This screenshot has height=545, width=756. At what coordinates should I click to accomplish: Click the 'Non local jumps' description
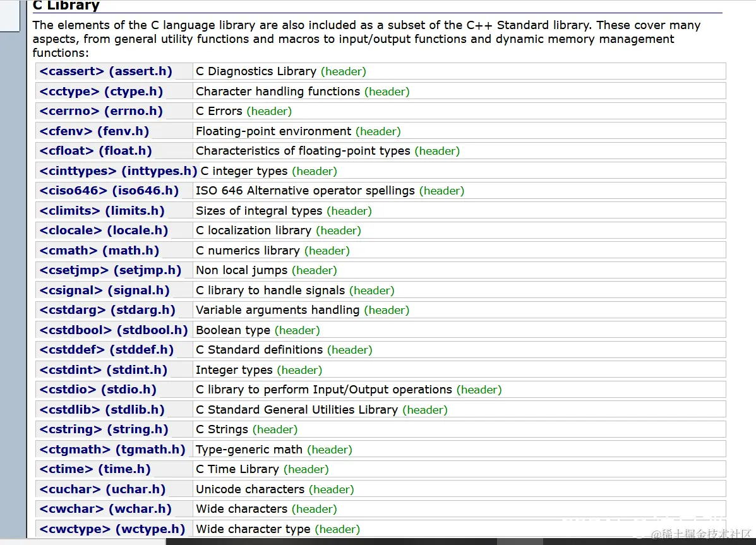[241, 270]
